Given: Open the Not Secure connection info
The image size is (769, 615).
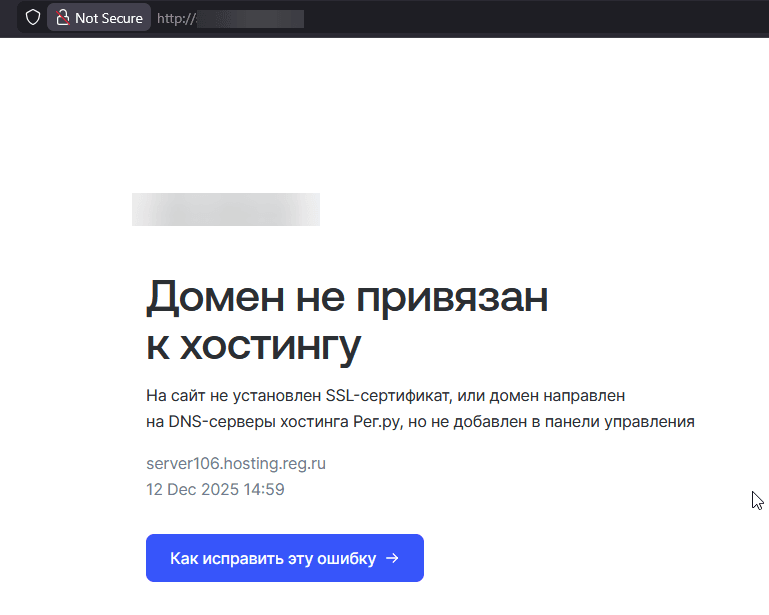Looking at the screenshot, I should click(99, 18).
